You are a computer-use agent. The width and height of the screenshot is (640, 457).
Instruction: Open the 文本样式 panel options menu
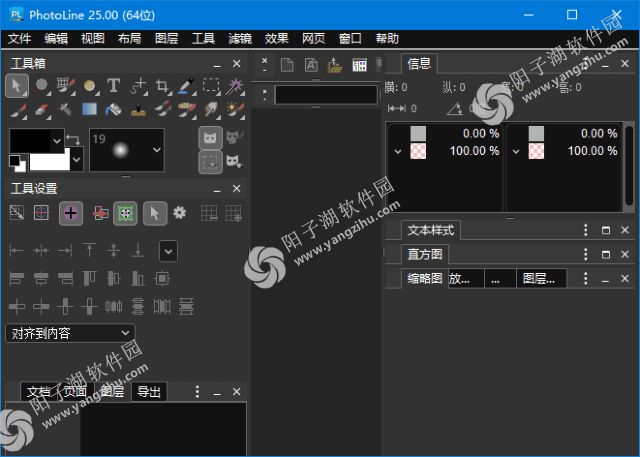(x=586, y=230)
